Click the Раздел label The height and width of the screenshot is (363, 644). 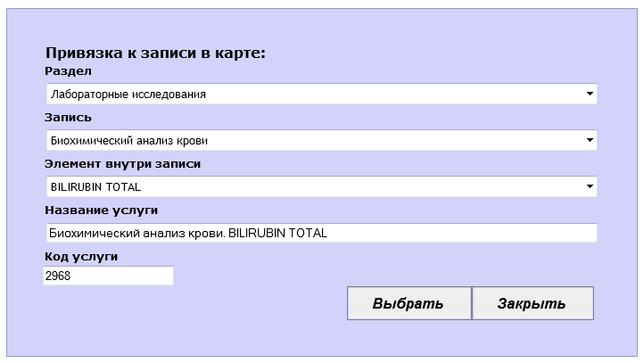(x=68, y=71)
